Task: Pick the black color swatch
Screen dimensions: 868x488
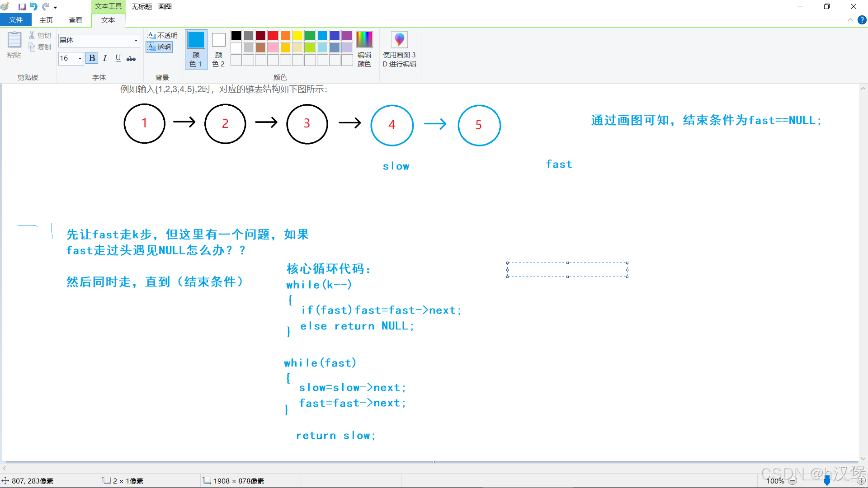Action: pyautogui.click(x=236, y=36)
